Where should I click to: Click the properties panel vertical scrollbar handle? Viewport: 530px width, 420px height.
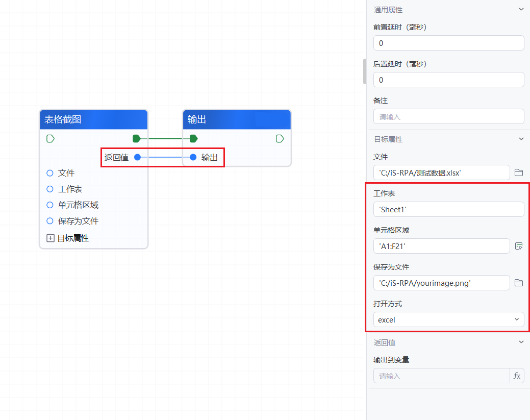pos(365,71)
